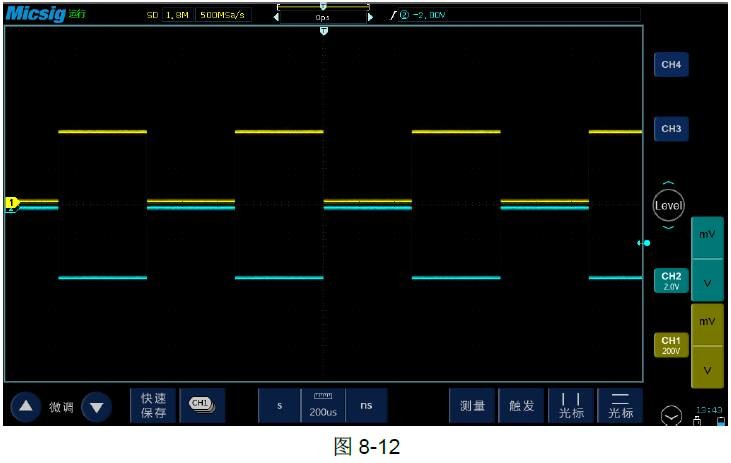Open the horizontal cursor (— 光标) tool

pyautogui.click(x=620, y=405)
